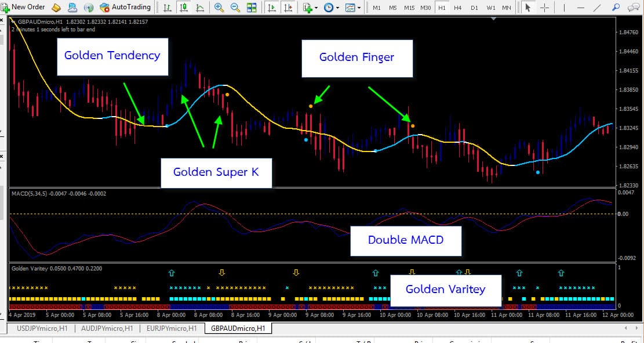644x343 pixels.
Task: Zoom out of the chart
Action: tap(235, 8)
